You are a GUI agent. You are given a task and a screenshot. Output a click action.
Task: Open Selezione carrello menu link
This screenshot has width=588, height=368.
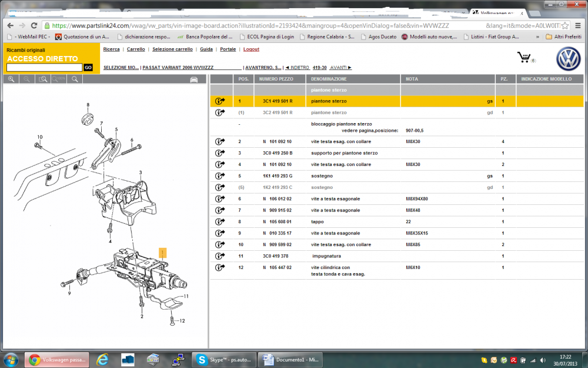click(172, 49)
